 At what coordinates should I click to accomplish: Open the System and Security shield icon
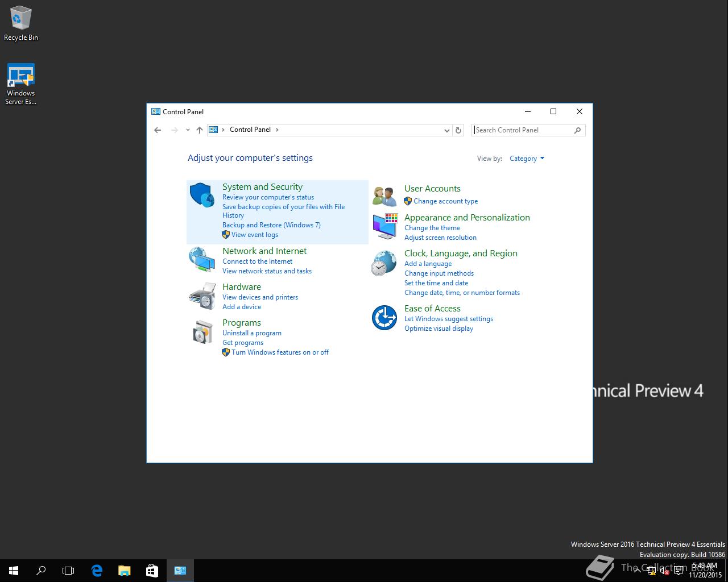202,196
